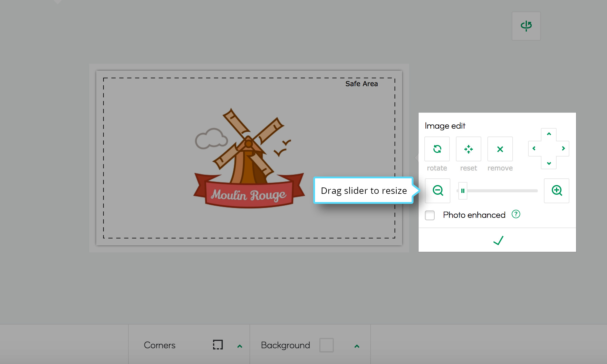Open the Photo enhanced help icon
This screenshot has height=364, width=607.
pyautogui.click(x=516, y=214)
